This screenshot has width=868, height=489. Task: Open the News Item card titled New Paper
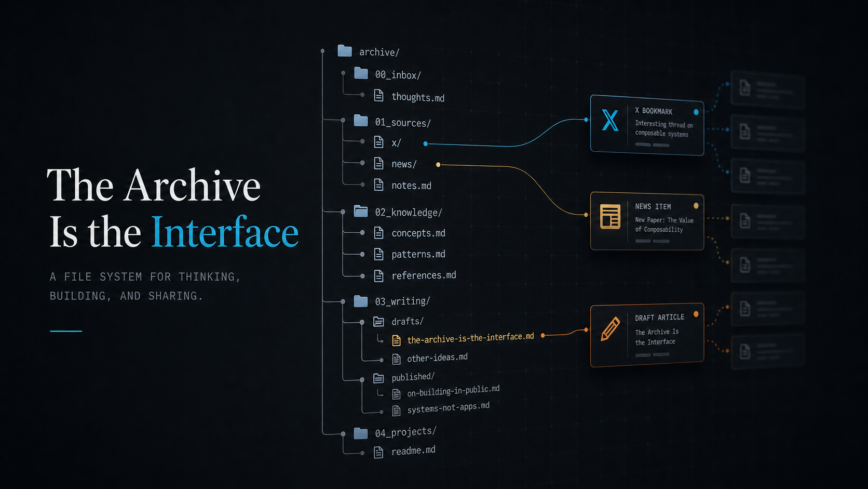(x=647, y=221)
